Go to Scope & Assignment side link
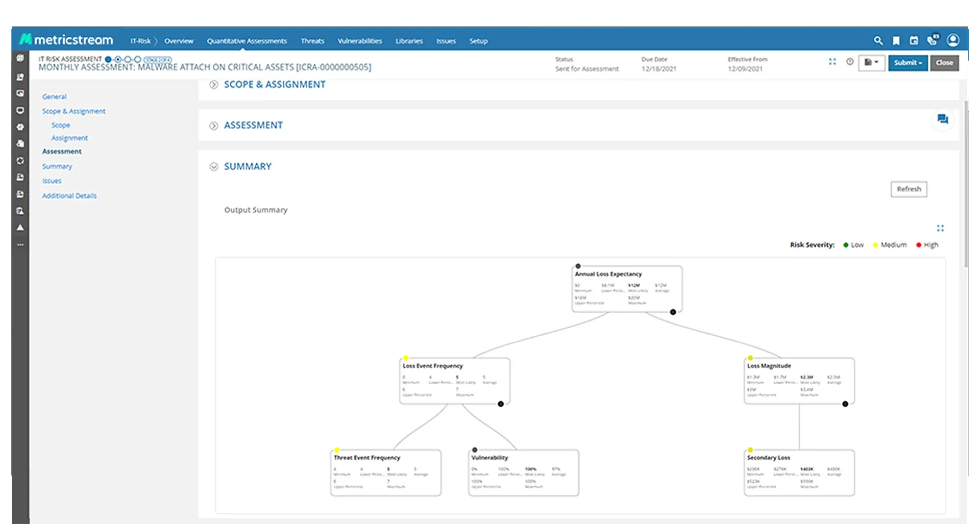980x524 pixels. [x=73, y=111]
